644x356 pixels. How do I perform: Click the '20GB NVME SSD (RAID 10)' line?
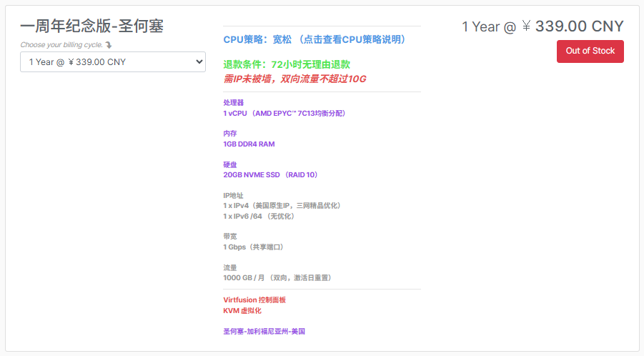tap(272, 175)
